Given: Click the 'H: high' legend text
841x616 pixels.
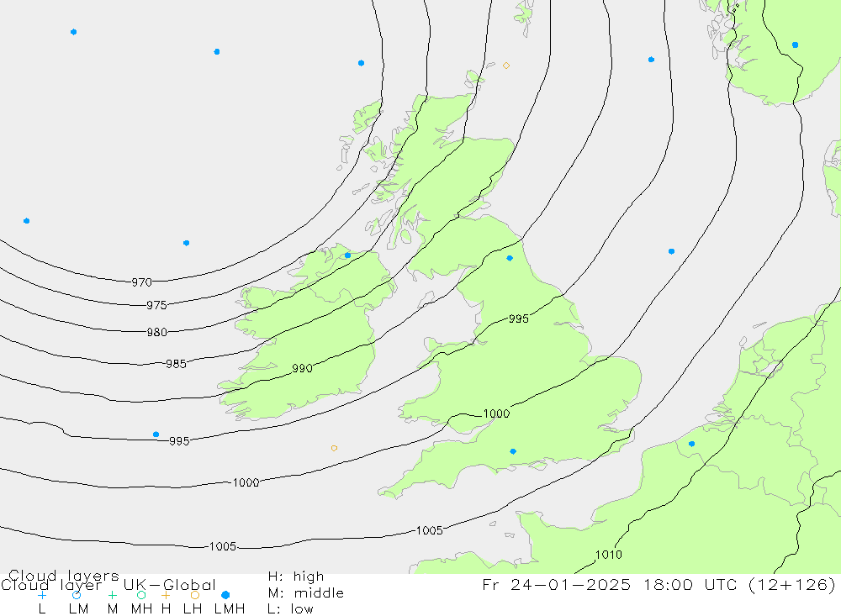Looking at the screenshot, I should [296, 577].
